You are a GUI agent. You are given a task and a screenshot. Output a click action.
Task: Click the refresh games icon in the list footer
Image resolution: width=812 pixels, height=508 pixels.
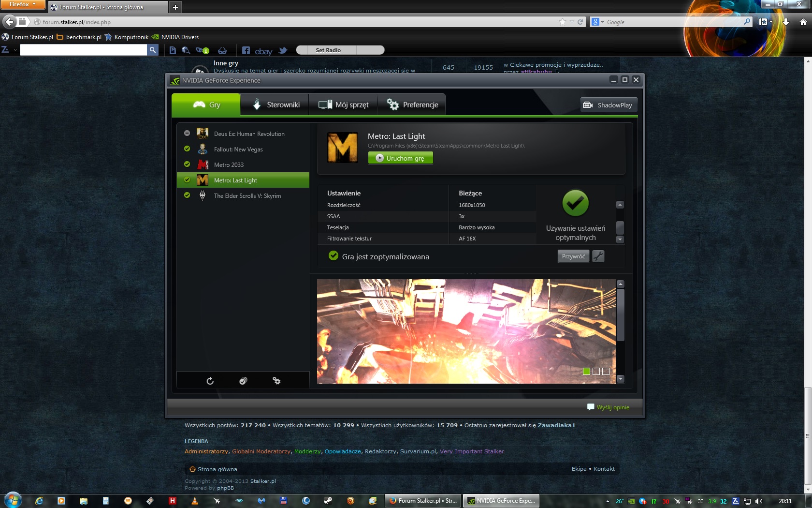point(210,381)
